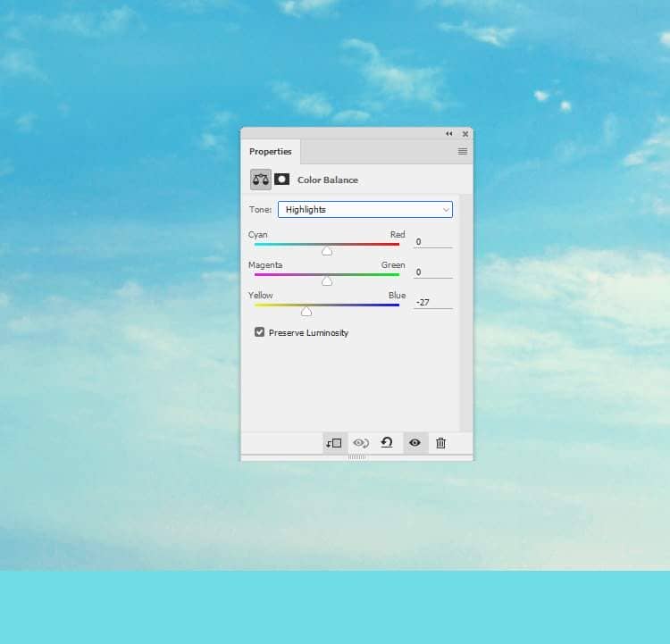Switch to the Properties tab
Image resolution: width=670 pixels, height=644 pixels.
[271, 152]
